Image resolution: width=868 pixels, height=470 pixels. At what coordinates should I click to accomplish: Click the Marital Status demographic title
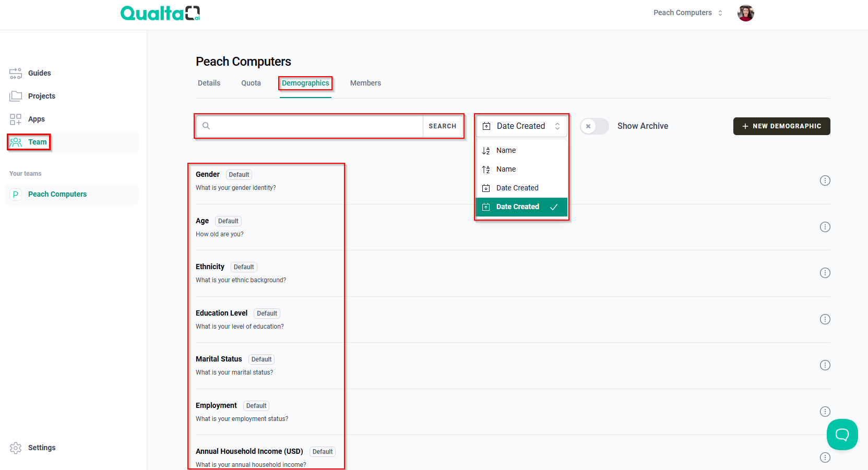coord(219,359)
